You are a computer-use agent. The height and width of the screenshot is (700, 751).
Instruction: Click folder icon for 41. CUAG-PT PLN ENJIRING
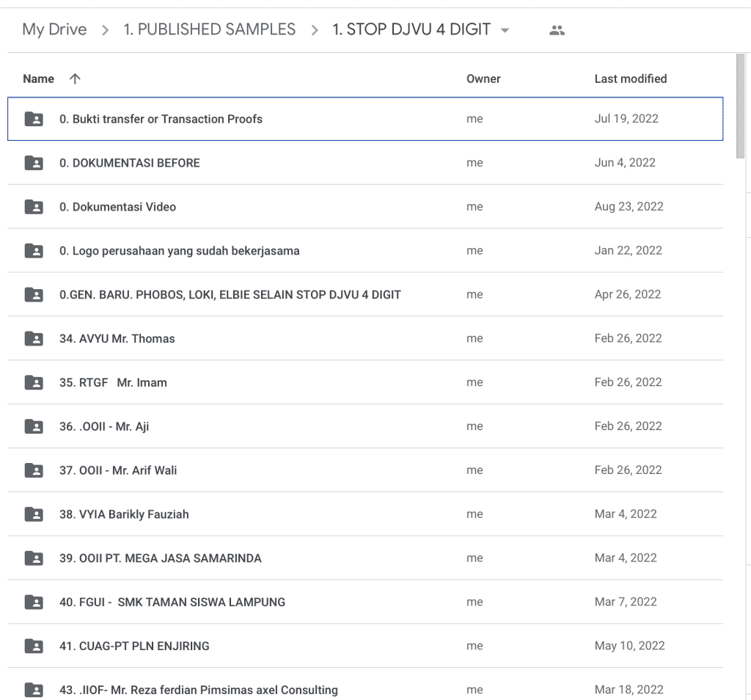coord(34,646)
